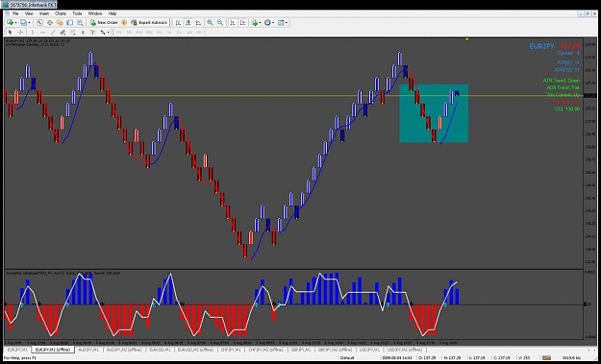The image size is (601, 364).
Task: Select the equidistant channel tool
Action: click(63, 32)
